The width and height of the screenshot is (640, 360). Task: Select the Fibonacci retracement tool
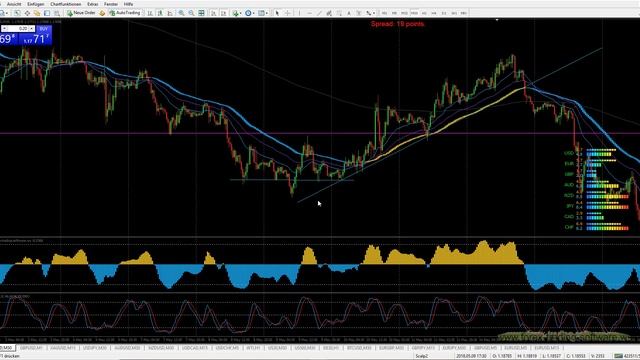[339, 13]
